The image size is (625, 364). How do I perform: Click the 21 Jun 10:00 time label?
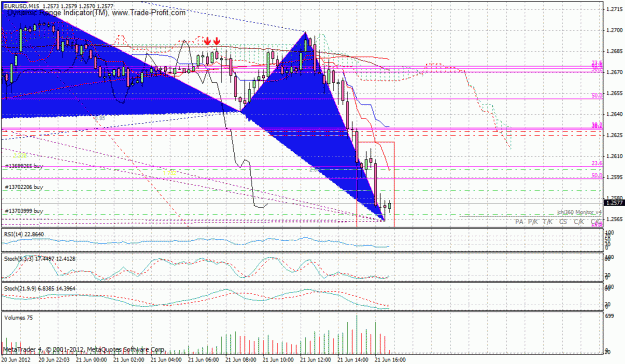tap(278, 360)
